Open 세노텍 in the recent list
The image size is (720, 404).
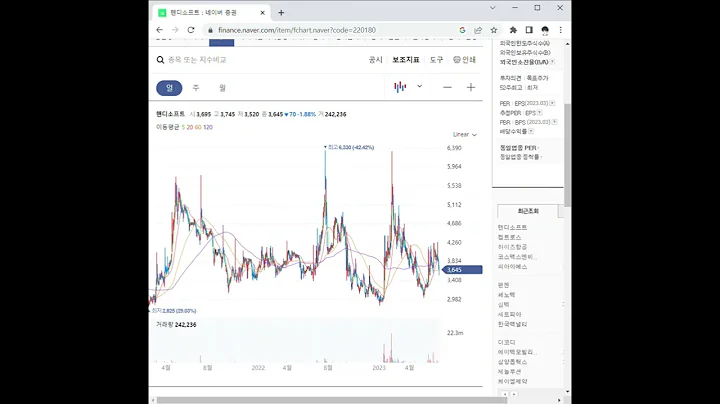(506, 295)
